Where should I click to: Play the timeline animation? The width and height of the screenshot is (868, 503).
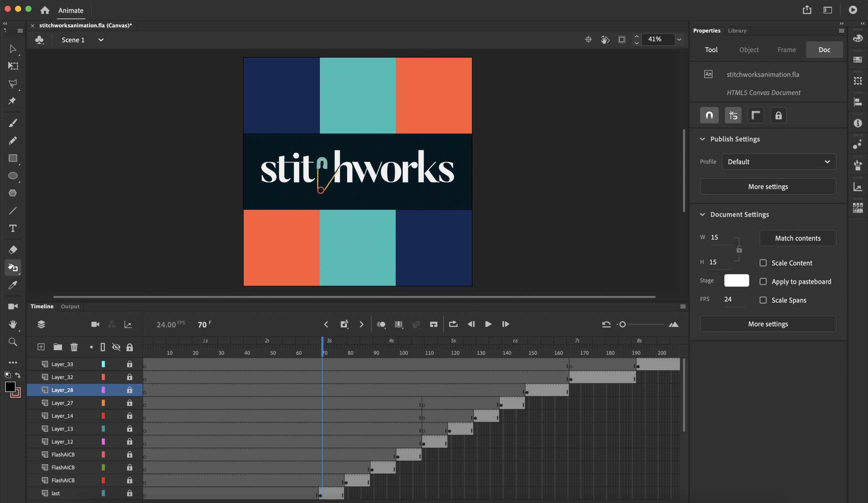click(x=488, y=324)
